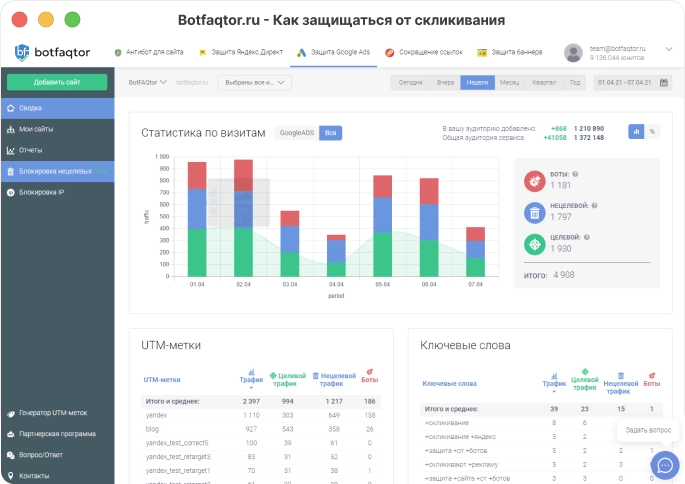The height and width of the screenshot is (484, 685).
Task: Click the blue non-target trash icon
Action: tap(535, 212)
